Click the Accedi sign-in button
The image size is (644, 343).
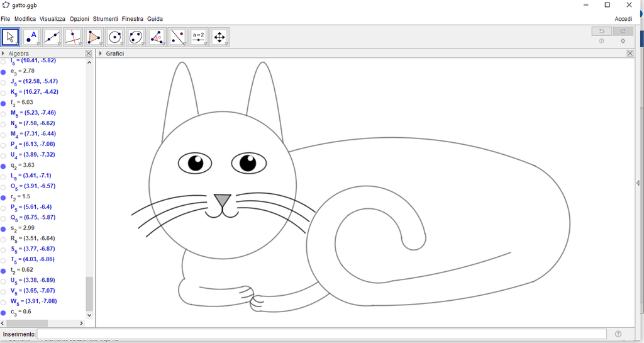click(623, 19)
